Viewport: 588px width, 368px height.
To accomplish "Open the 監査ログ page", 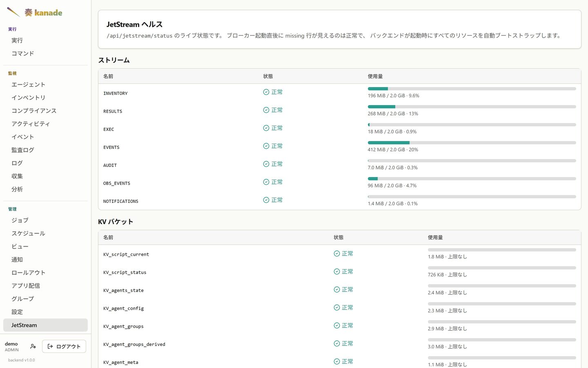I will [45, 150].
